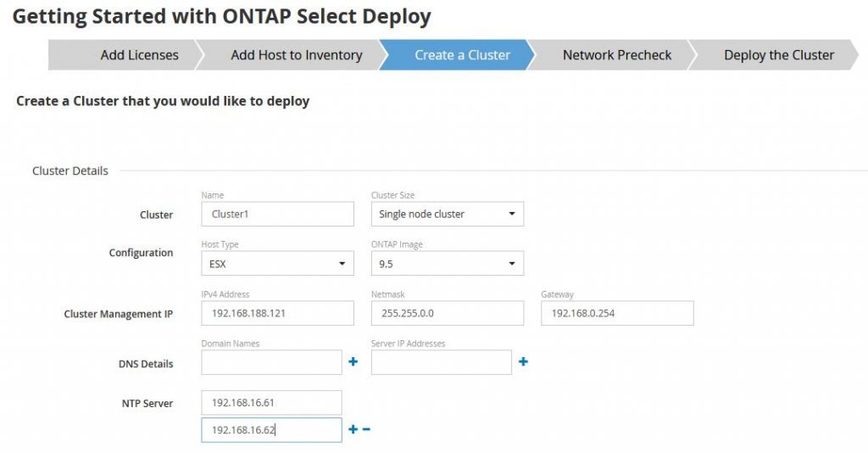The height and width of the screenshot is (453, 868).
Task: Click the Gateway field showing 192.168.0.254
Action: pos(617,313)
